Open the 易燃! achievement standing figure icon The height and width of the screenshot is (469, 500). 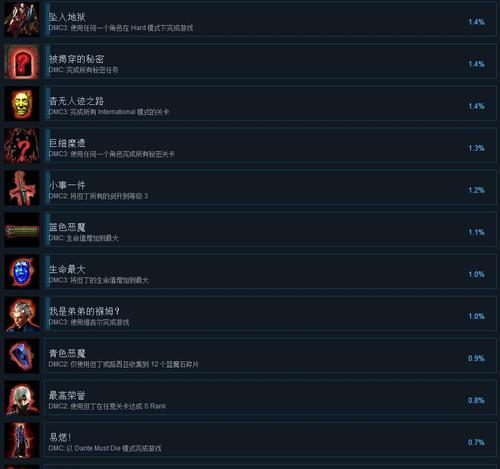point(22,440)
